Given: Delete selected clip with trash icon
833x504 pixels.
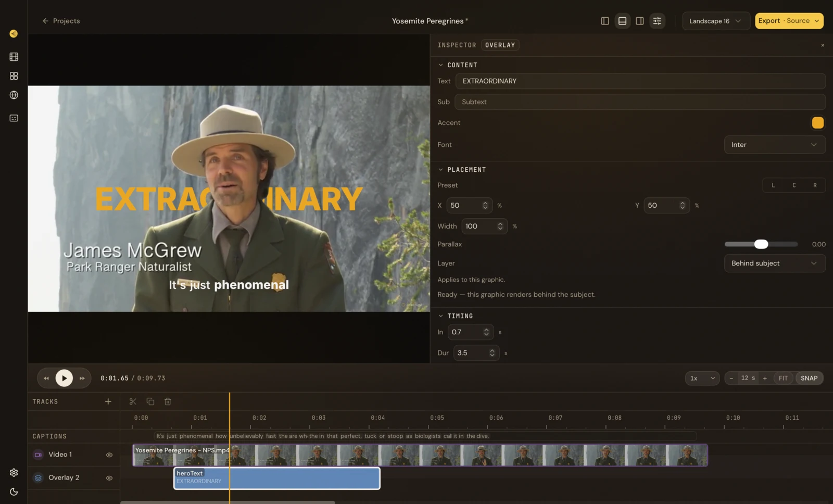Looking at the screenshot, I should [168, 401].
